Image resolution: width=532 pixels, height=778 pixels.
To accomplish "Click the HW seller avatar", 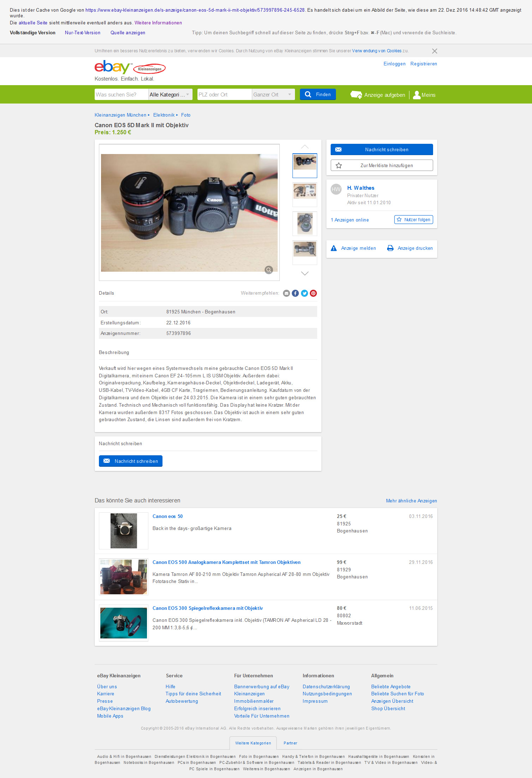I will click(336, 189).
